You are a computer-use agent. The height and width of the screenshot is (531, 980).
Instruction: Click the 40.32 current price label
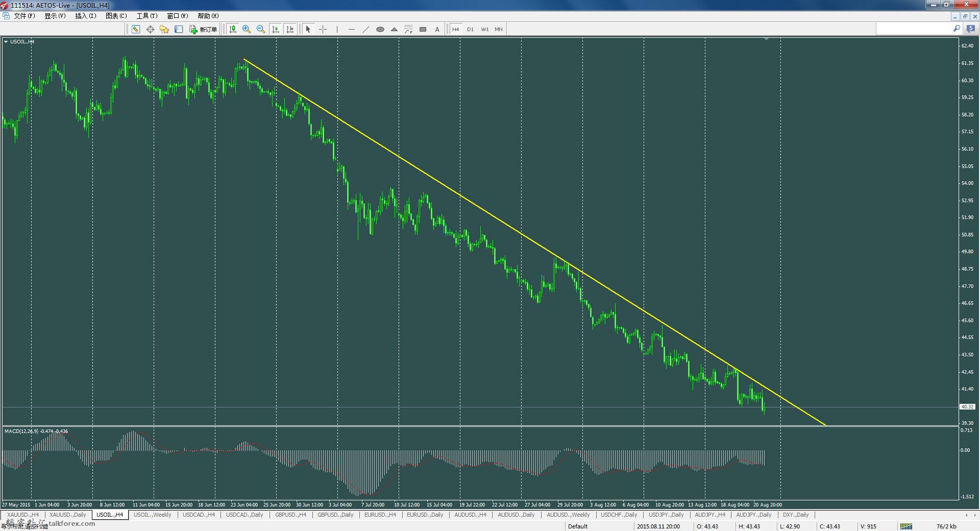click(967, 407)
